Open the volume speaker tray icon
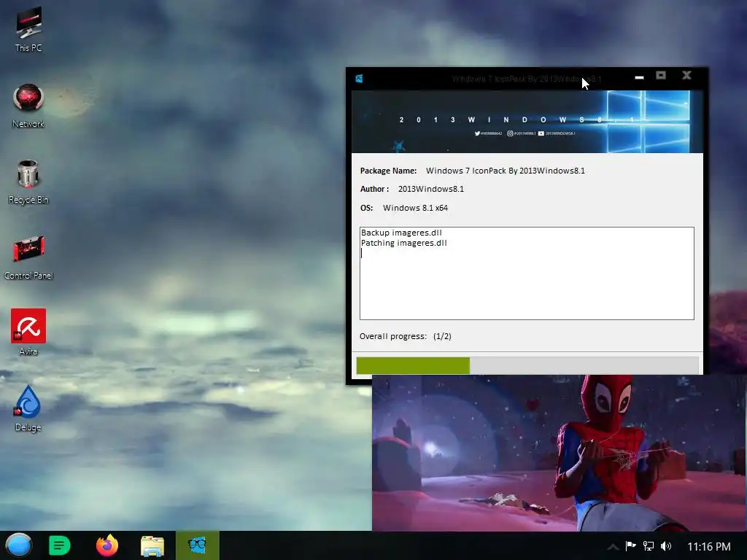This screenshot has height=560, width=747. 666,545
